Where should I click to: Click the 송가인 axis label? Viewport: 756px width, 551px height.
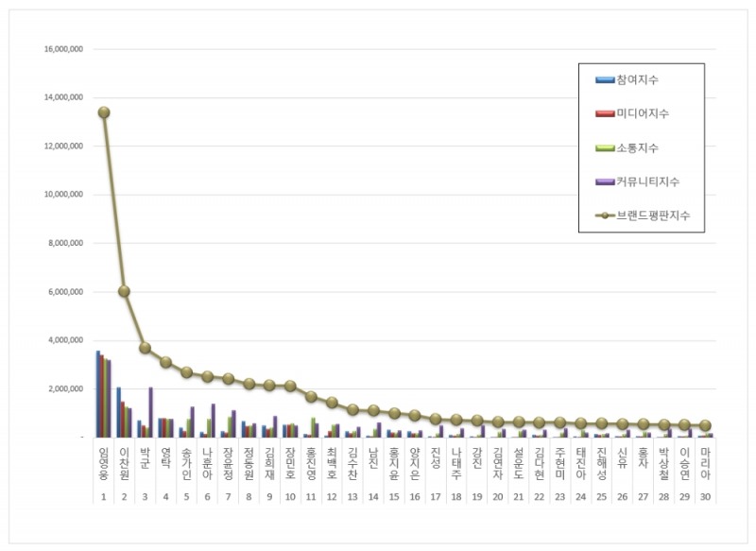(x=186, y=463)
